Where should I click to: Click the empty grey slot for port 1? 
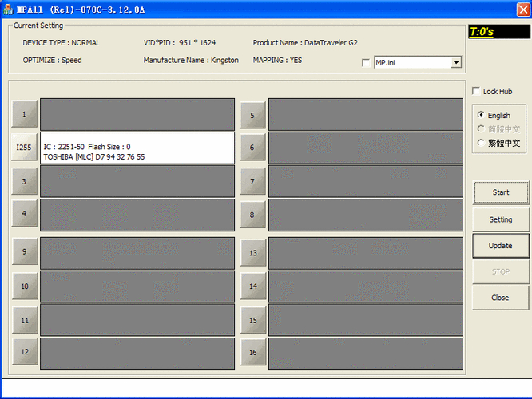tap(137, 115)
